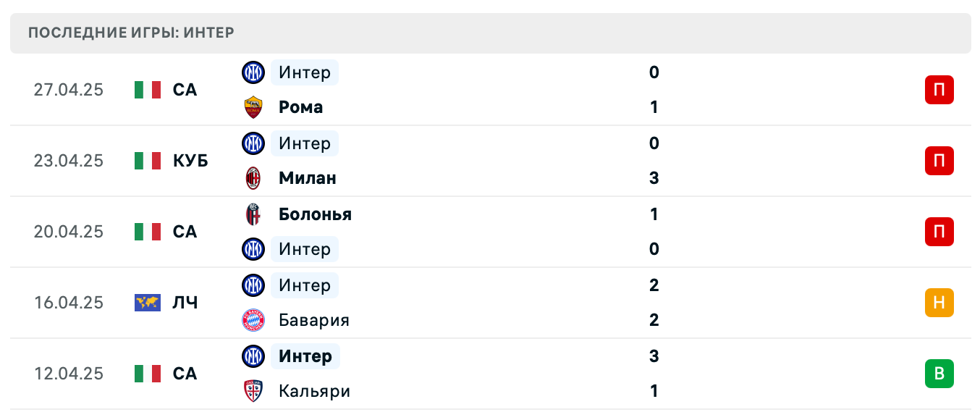Select the Болонья team name

point(314,214)
